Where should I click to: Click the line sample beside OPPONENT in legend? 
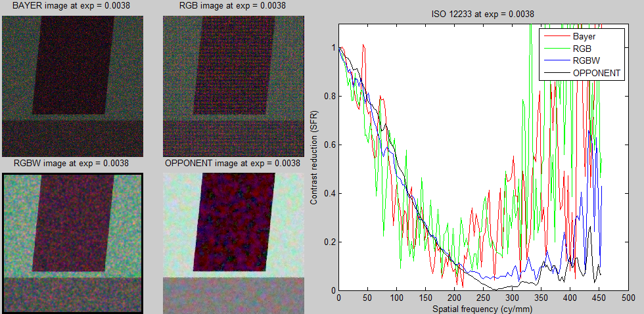coord(555,73)
